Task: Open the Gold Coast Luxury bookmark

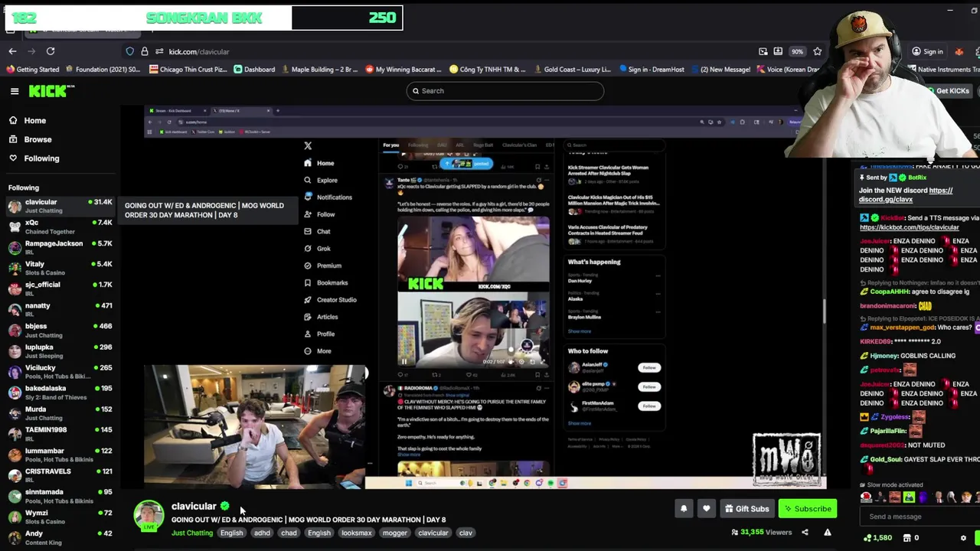Action: [571, 70]
